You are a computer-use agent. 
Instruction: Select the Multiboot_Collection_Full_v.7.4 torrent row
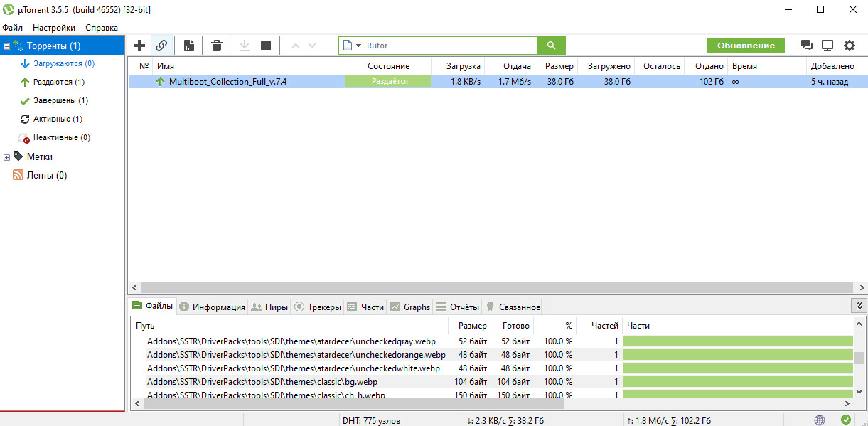click(498, 82)
